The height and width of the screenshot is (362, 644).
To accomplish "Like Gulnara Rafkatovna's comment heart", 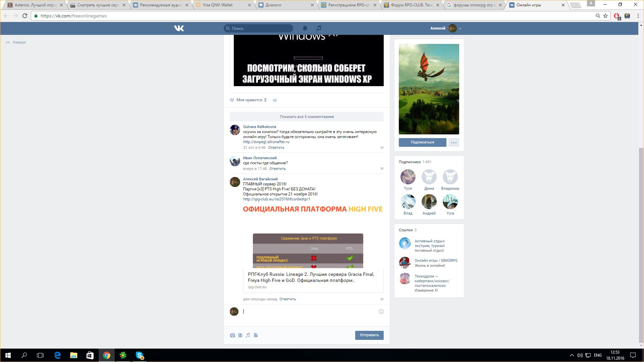I will pos(382,148).
